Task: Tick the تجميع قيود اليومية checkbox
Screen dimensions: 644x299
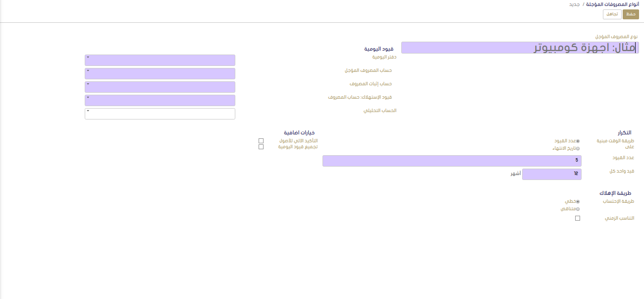Action: click(261, 147)
